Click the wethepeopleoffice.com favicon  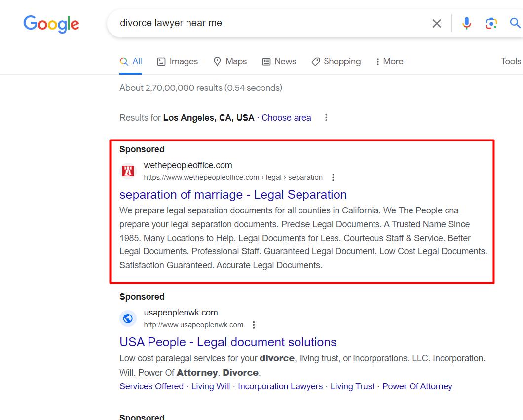(x=128, y=171)
